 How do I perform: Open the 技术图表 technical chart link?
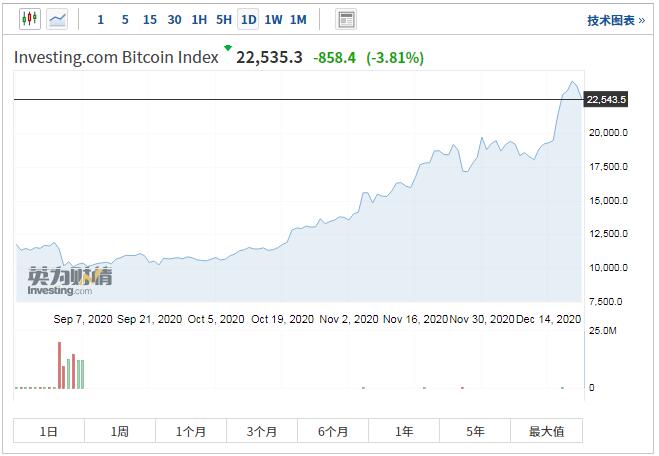pos(615,20)
